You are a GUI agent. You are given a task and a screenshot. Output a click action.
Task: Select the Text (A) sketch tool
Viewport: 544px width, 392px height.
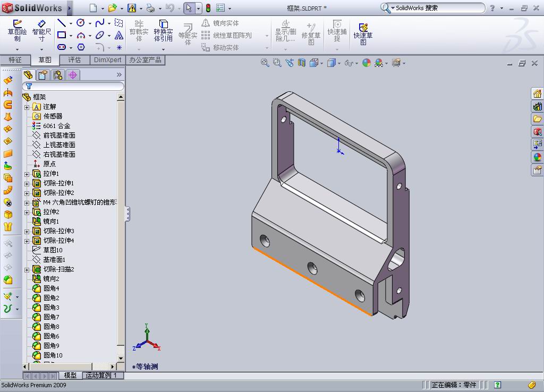tap(118, 35)
